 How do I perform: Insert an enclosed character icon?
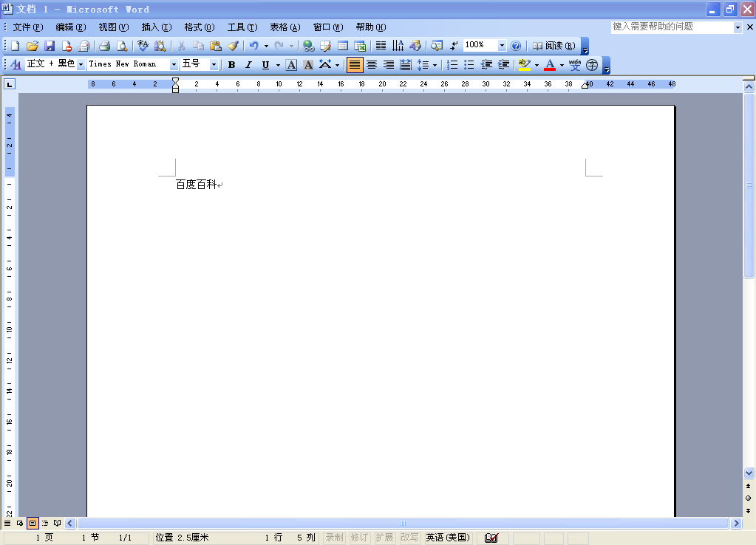[x=592, y=64]
